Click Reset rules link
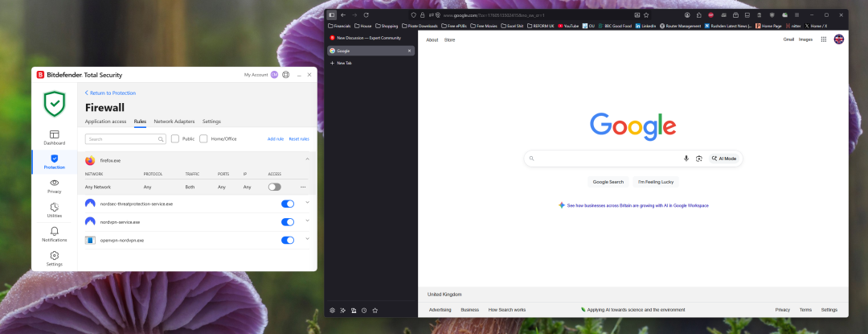 click(x=299, y=139)
